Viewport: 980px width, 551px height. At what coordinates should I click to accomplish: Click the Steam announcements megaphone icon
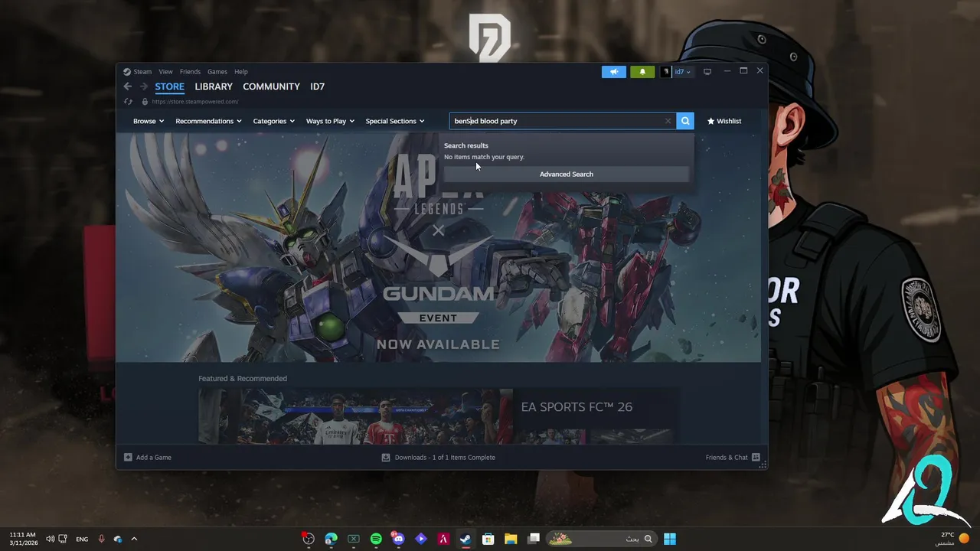(x=614, y=72)
